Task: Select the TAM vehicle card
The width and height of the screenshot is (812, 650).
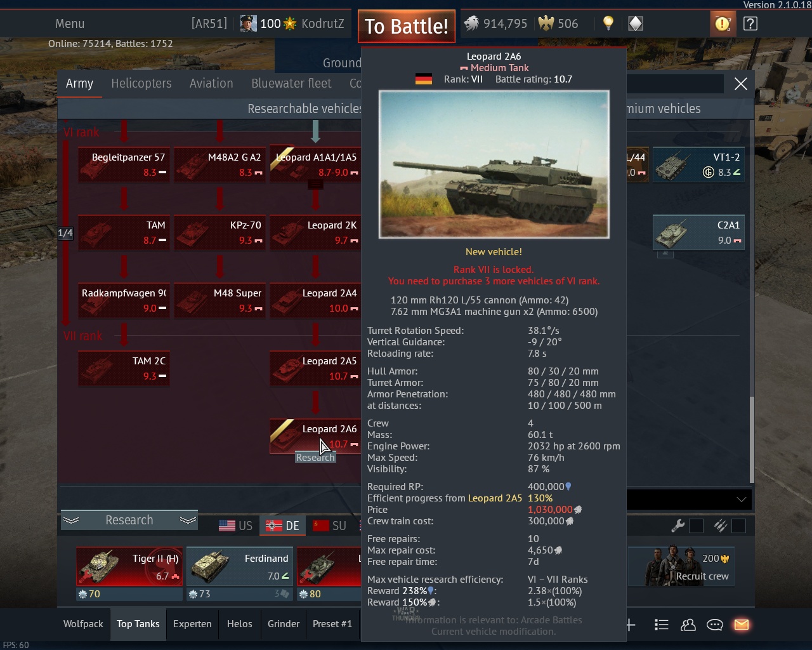Action: [x=124, y=232]
